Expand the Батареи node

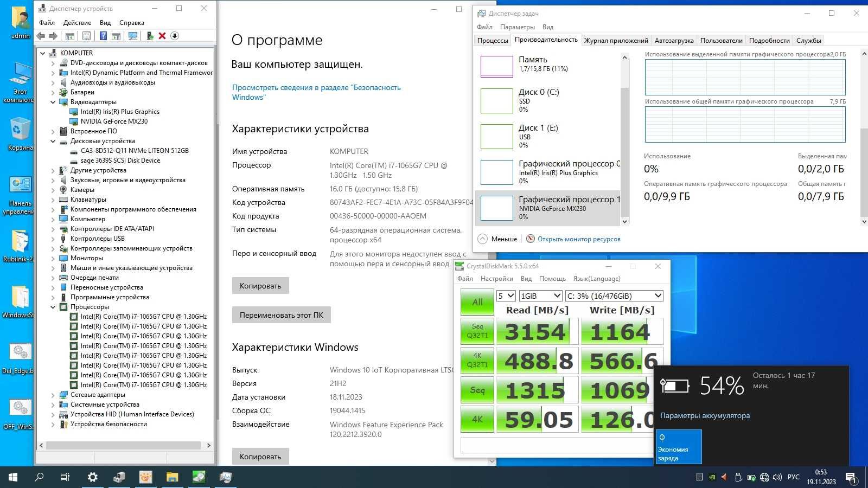click(53, 92)
